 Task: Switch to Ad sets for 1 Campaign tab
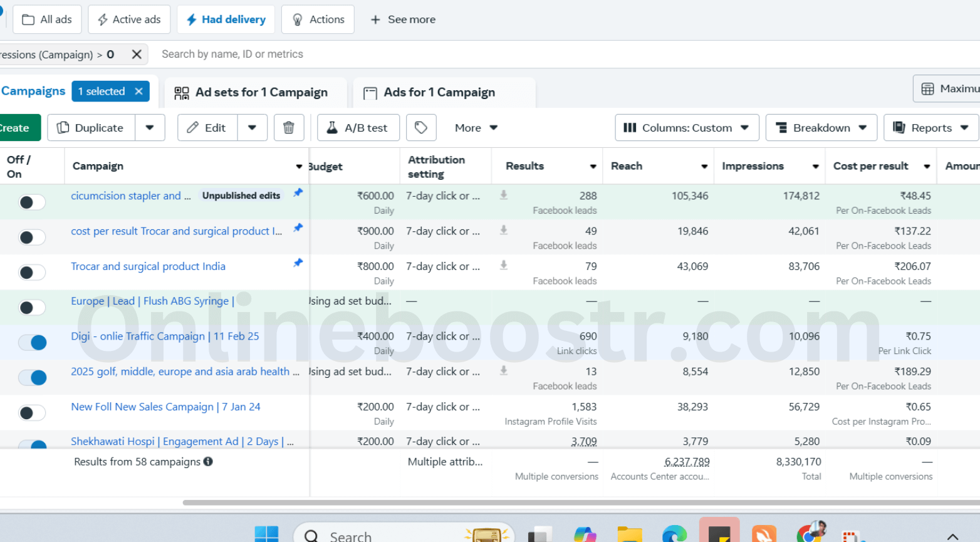(x=252, y=93)
